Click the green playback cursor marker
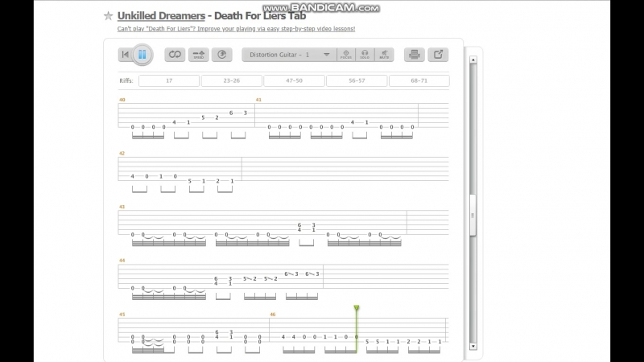Screen dimensions: 644x362 (x=357, y=308)
